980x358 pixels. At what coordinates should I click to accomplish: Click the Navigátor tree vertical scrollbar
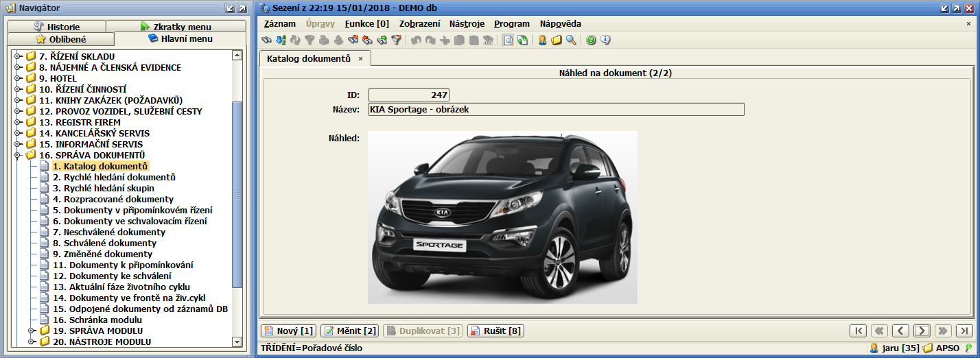[x=237, y=198]
